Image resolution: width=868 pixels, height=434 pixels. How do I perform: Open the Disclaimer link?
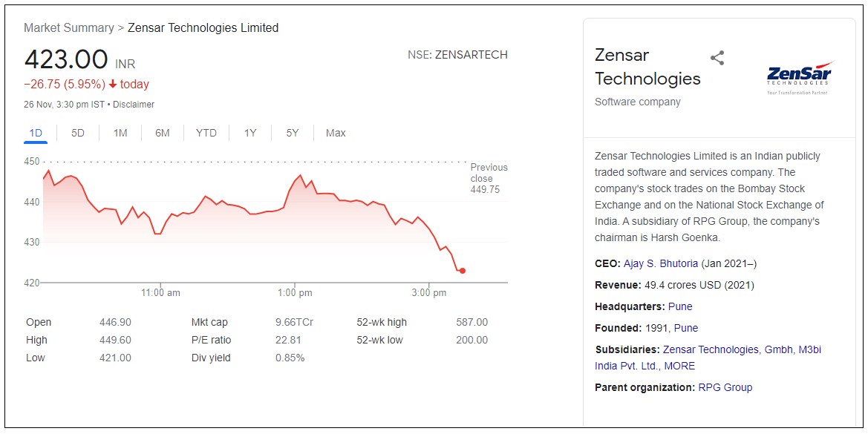point(134,105)
